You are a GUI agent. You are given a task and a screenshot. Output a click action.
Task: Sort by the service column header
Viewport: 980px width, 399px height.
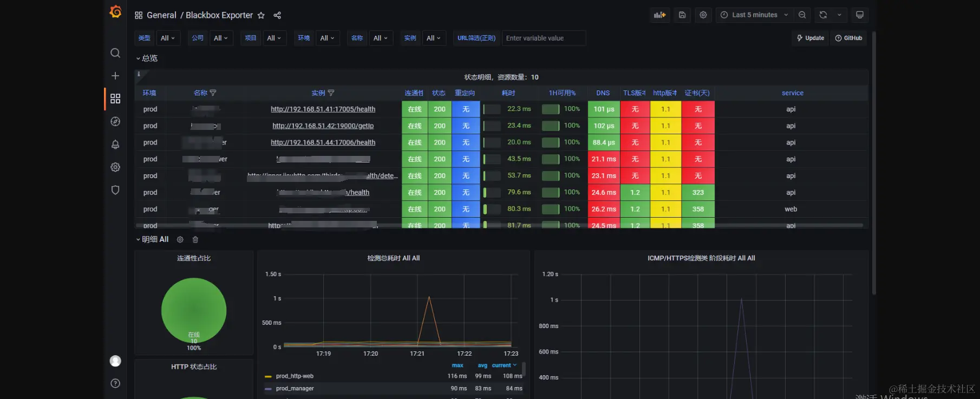click(793, 93)
